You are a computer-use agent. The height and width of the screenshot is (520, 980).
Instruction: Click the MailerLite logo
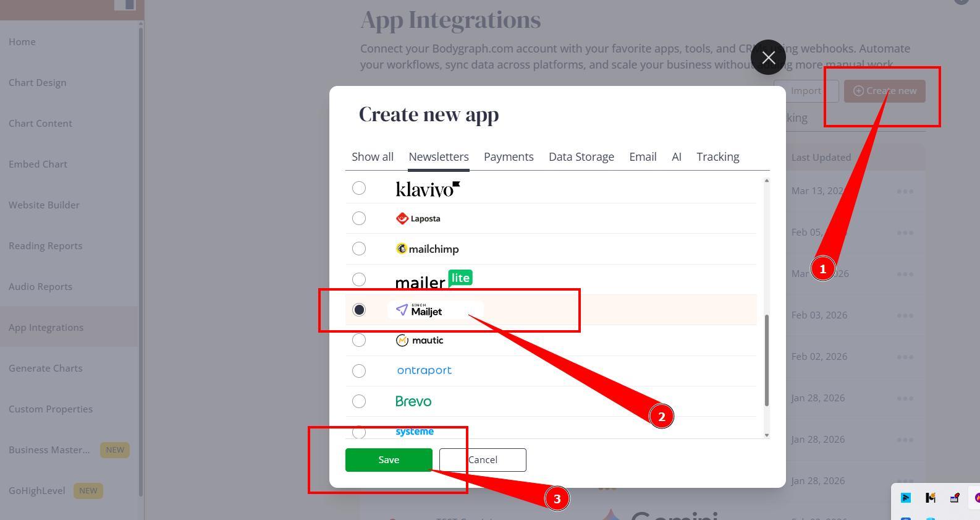[433, 281]
